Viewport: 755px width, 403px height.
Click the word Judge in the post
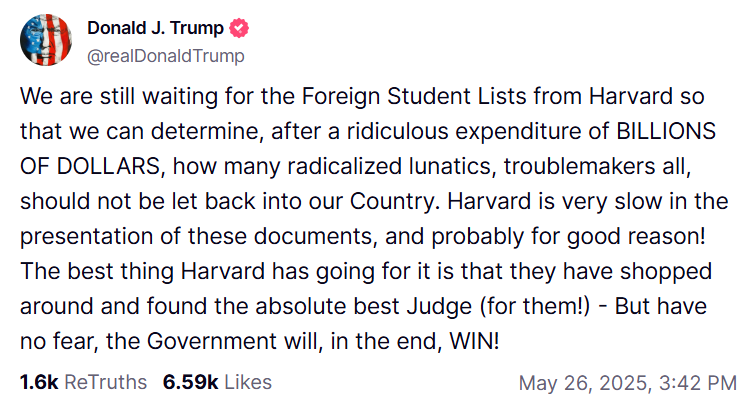(x=439, y=307)
